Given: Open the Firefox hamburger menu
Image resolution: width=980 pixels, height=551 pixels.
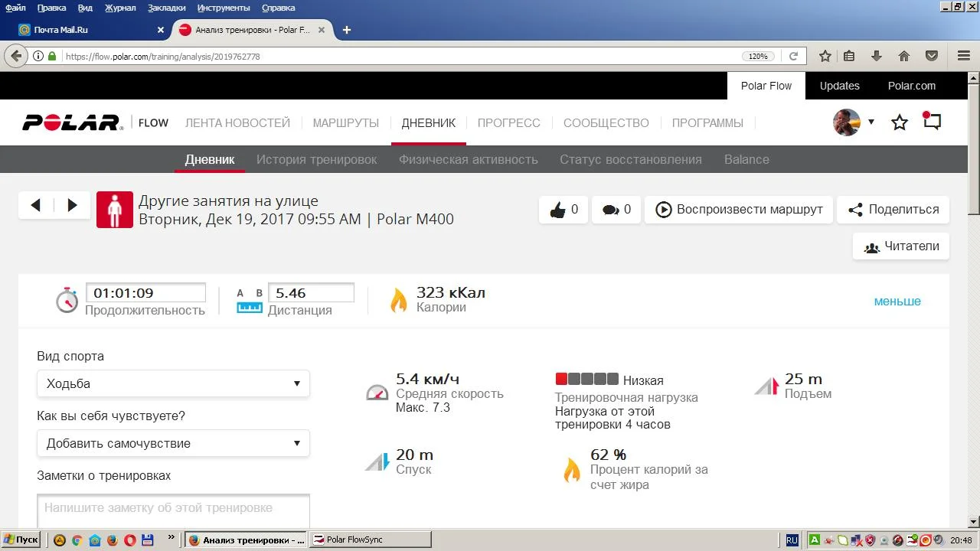Looking at the screenshot, I should pos(964,56).
